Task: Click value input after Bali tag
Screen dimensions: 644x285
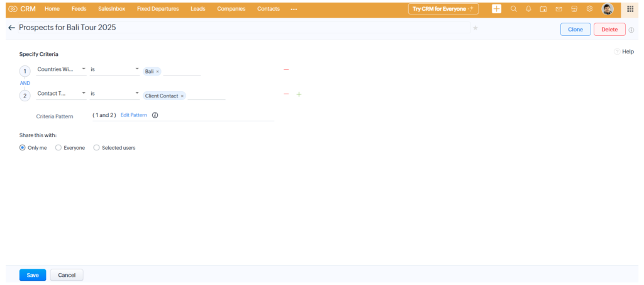Action: (182, 72)
